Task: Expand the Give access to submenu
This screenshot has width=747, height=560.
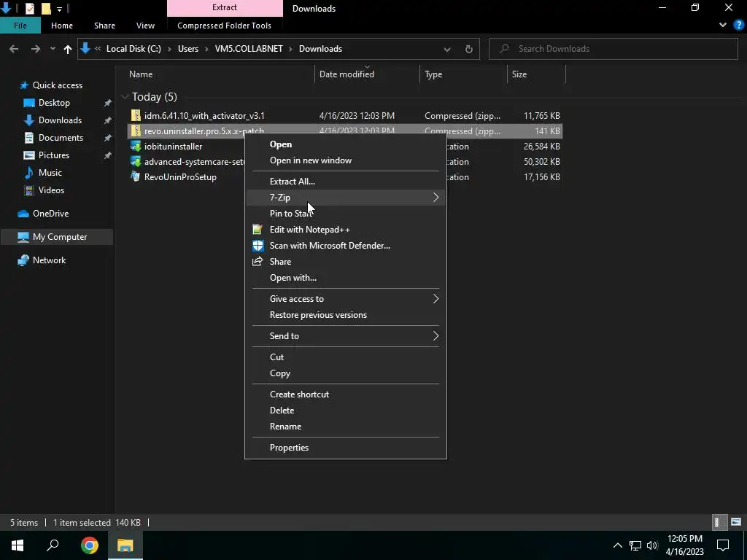Action: tap(346, 299)
